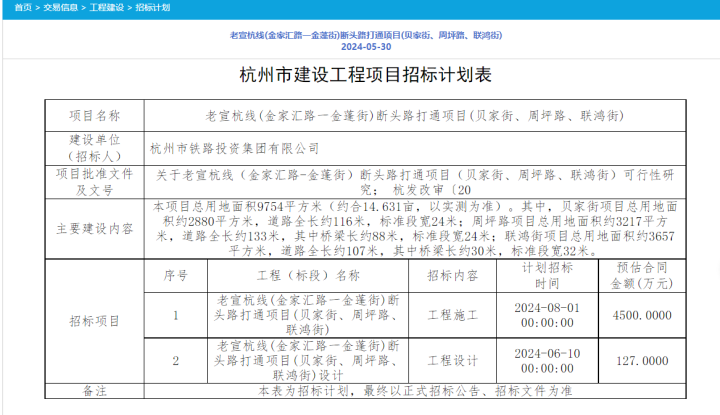Click the 项目批准文件及文号 label cell
Screen dimensions: 720x415
[94, 180]
